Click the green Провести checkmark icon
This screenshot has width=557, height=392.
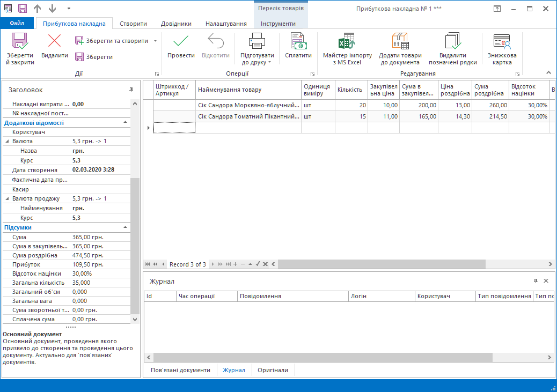pyautogui.click(x=181, y=42)
